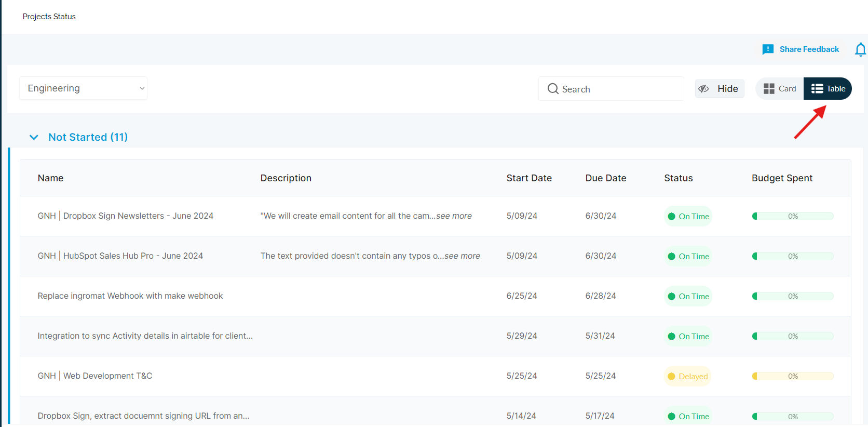The image size is (868, 427).
Task: Open the Engineering dropdown
Action: (84, 88)
